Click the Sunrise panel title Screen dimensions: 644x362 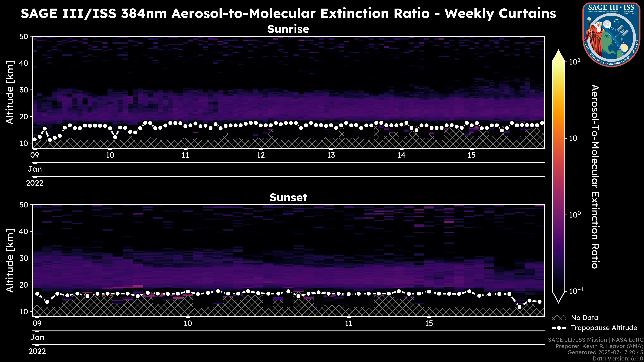[288, 29]
